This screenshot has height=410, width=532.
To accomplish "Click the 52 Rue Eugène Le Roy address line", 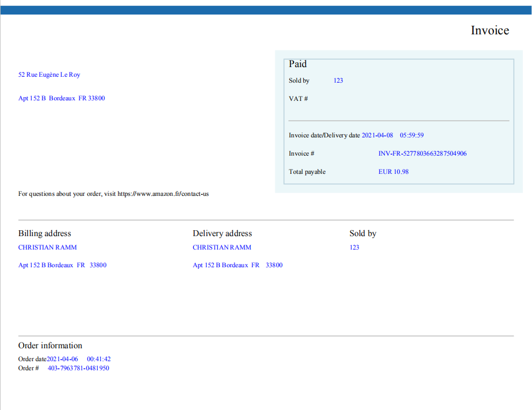I will [49, 75].
